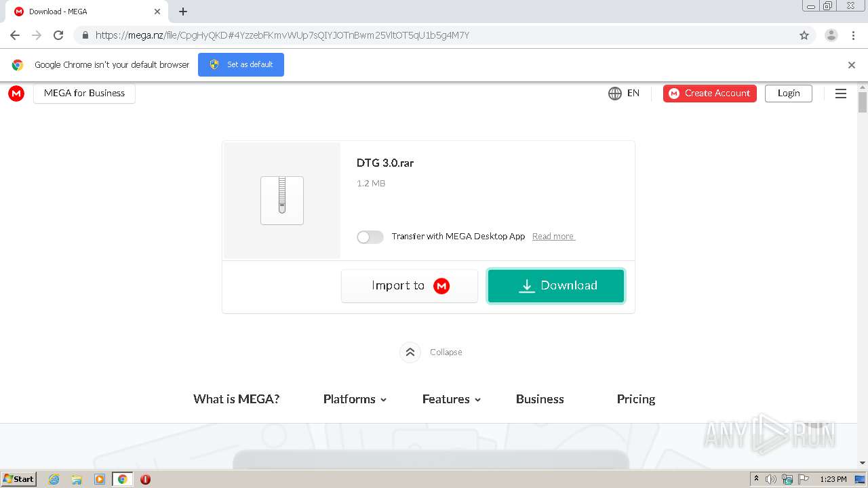
Task: Click the 1.2 MB file size text
Action: [371, 184]
